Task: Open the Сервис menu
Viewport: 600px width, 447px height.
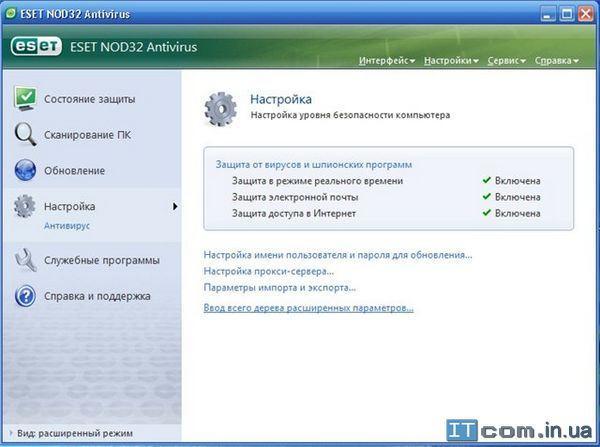Action: [506, 61]
